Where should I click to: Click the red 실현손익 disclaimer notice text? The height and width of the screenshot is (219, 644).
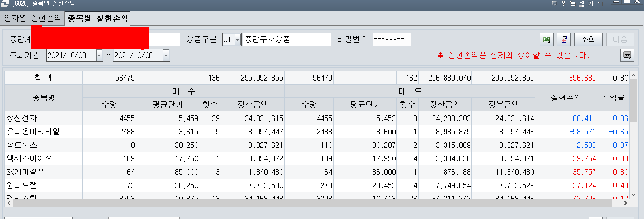[513, 56]
